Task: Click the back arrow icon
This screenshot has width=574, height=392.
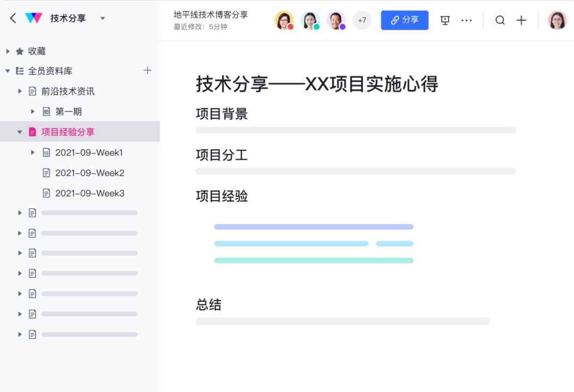Action: (x=13, y=19)
